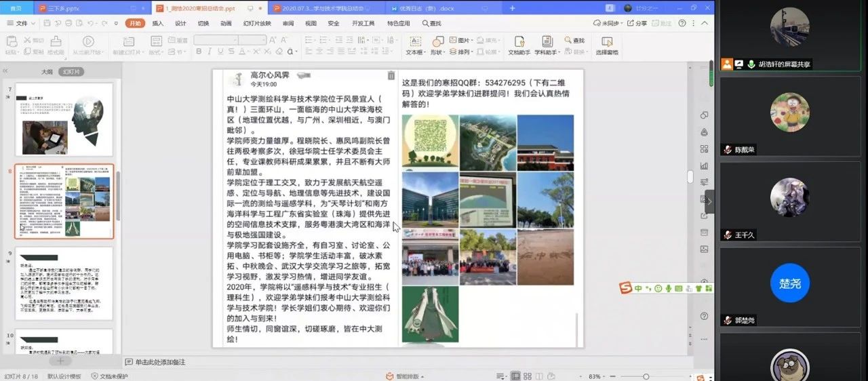
Task: Click the 选择窗格 (selection pane) icon
Action: pos(606,41)
